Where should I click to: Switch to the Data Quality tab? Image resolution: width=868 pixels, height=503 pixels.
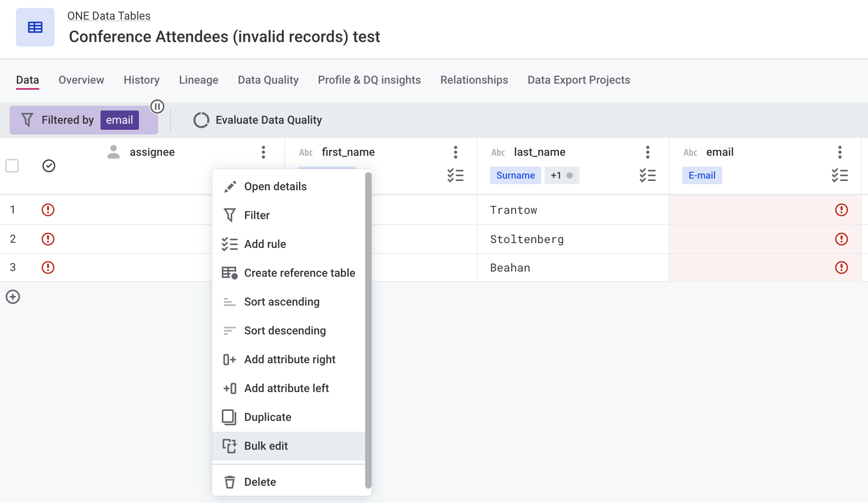click(268, 80)
